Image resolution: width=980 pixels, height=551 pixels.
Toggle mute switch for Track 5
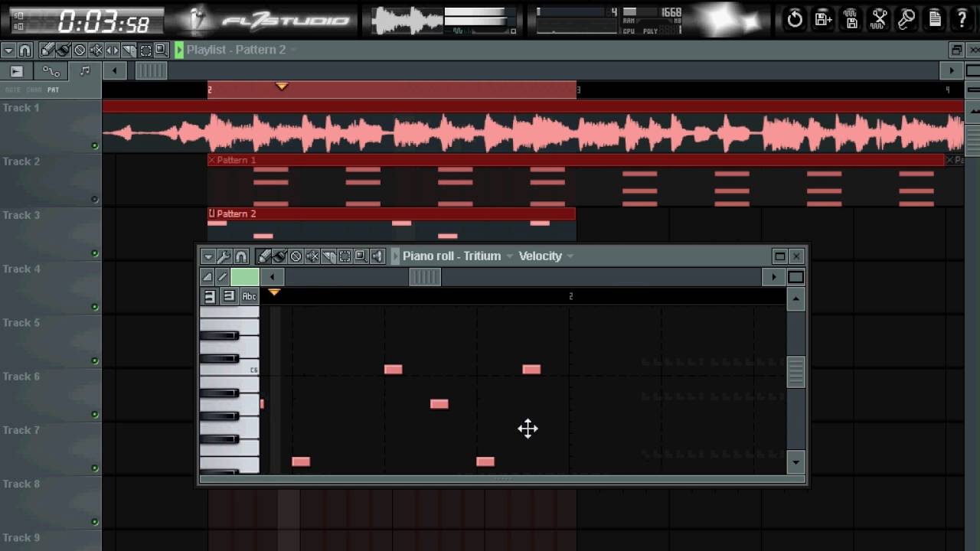click(x=95, y=360)
